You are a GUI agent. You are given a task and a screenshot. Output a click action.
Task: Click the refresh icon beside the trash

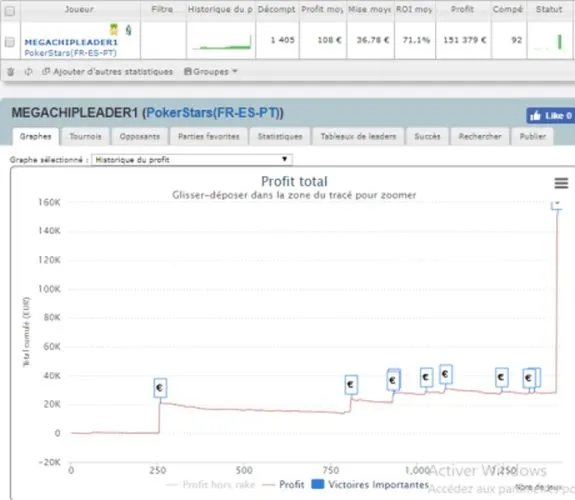click(x=28, y=72)
